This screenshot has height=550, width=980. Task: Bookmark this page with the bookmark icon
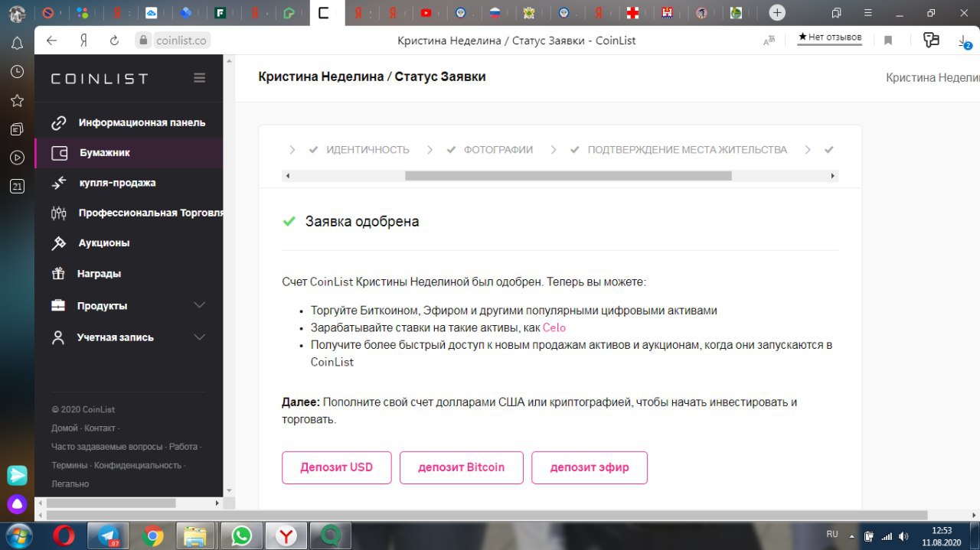[888, 41]
